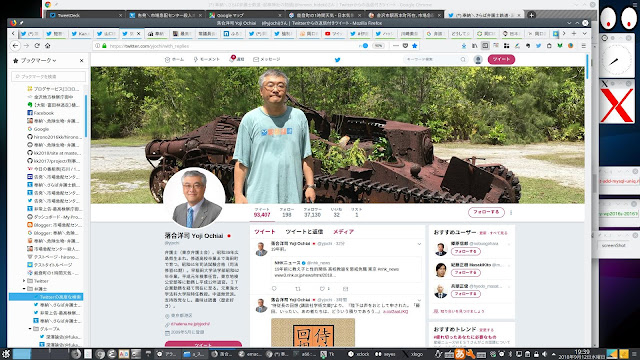640x360 pixels.
Task: Open the ブックマーク sidebar header dropdown
Action: pyautogui.click(x=38, y=60)
